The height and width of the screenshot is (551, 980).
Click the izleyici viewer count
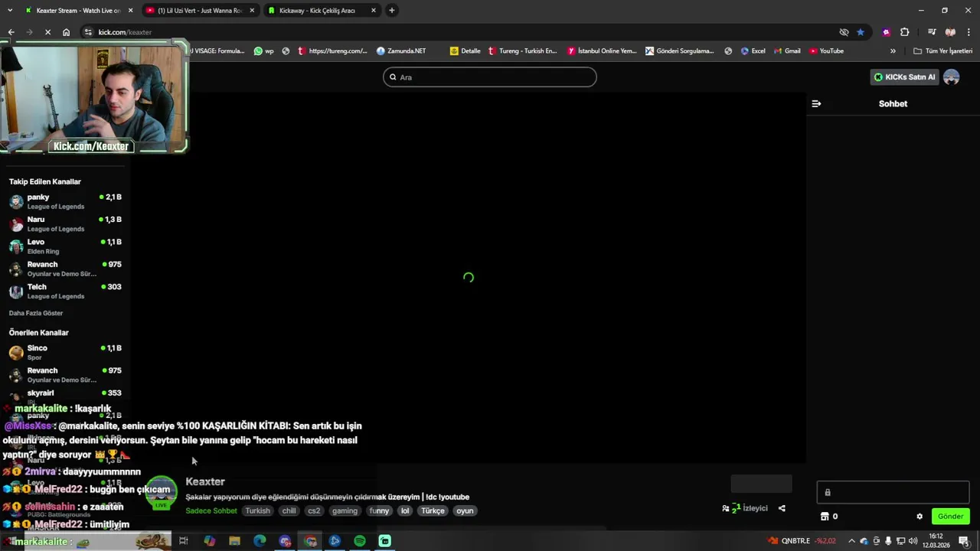point(745,508)
